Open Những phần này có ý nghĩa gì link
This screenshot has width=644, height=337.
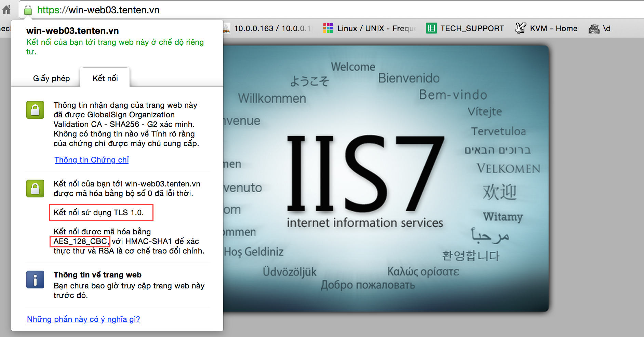[x=83, y=319]
